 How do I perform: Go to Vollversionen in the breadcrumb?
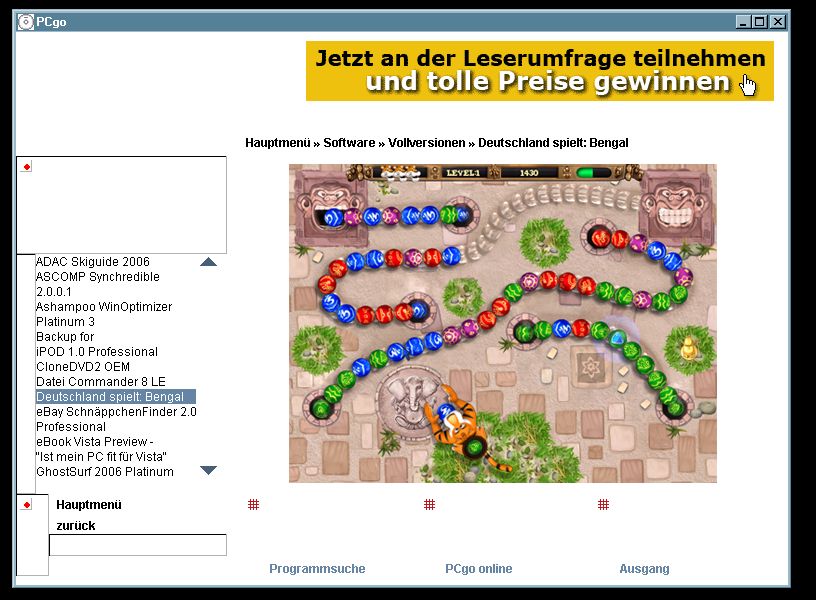click(427, 143)
